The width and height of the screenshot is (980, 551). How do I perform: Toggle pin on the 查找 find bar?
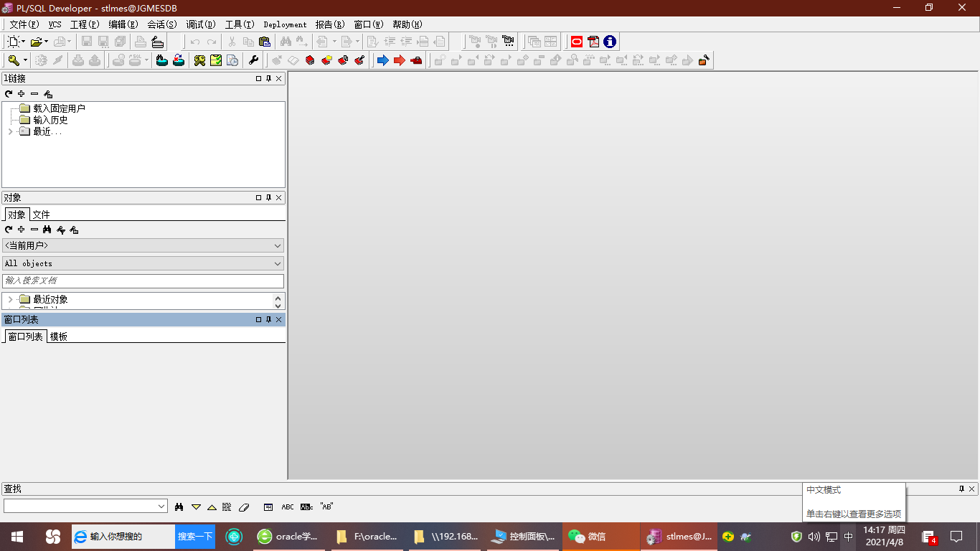961,489
